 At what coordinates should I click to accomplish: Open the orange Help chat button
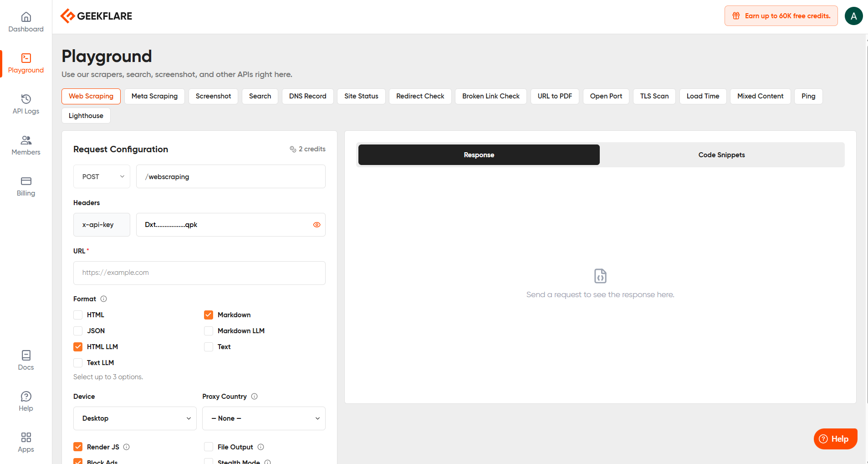835,439
